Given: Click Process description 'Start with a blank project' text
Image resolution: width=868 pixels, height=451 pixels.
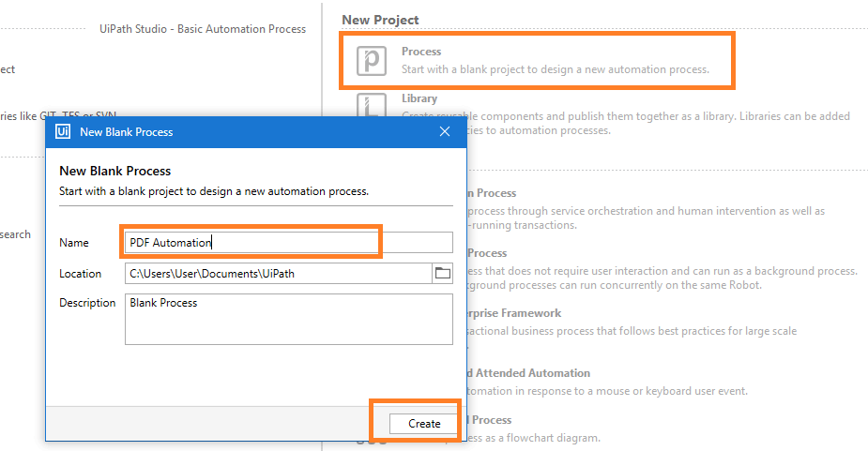Looking at the screenshot, I should 556,69.
